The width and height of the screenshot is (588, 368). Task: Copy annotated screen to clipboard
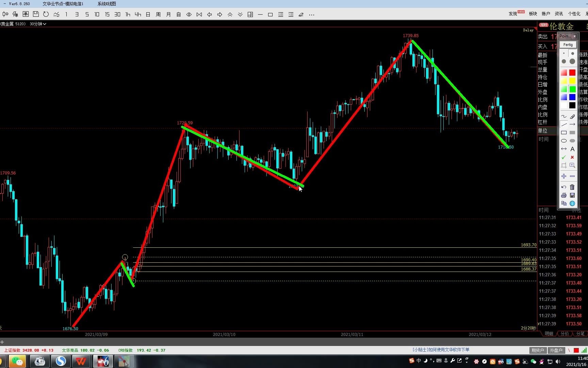click(564, 203)
